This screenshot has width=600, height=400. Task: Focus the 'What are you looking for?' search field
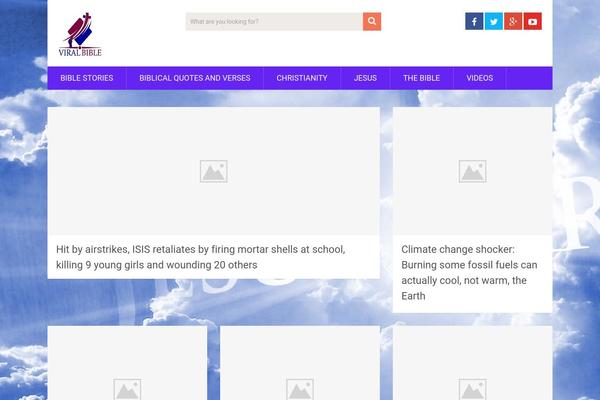click(x=274, y=21)
